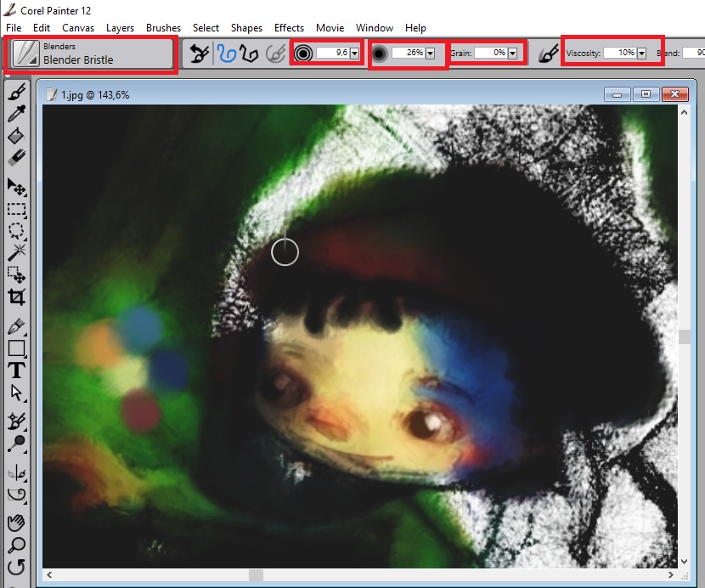
Task: Enable Straight Line Strokes mode
Action: pyautogui.click(x=249, y=53)
